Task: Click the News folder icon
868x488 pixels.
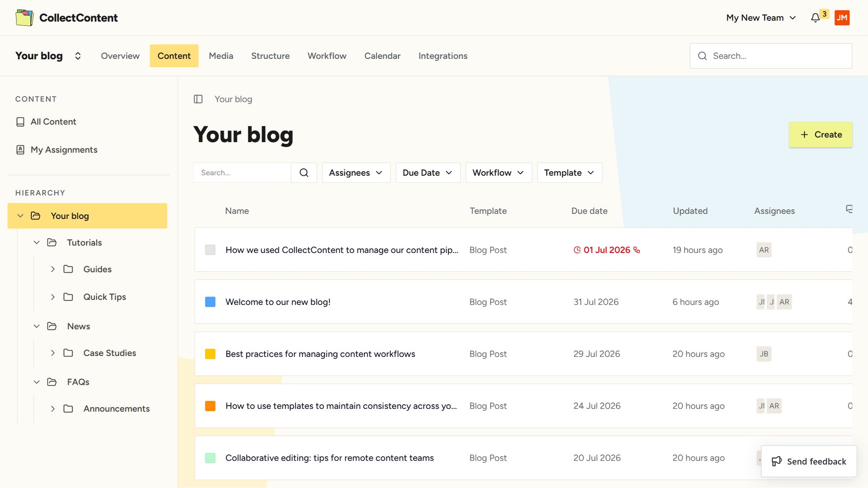Action: pos(52,326)
